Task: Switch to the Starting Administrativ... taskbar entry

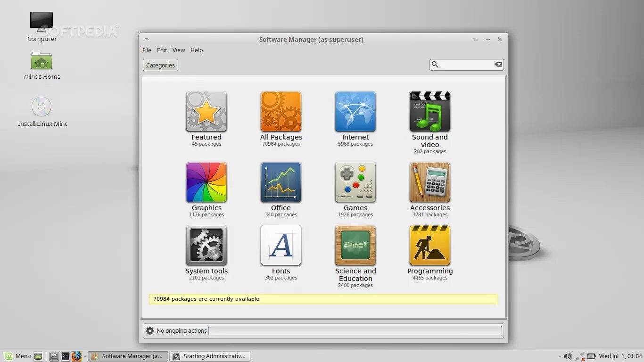Action: (x=209, y=356)
